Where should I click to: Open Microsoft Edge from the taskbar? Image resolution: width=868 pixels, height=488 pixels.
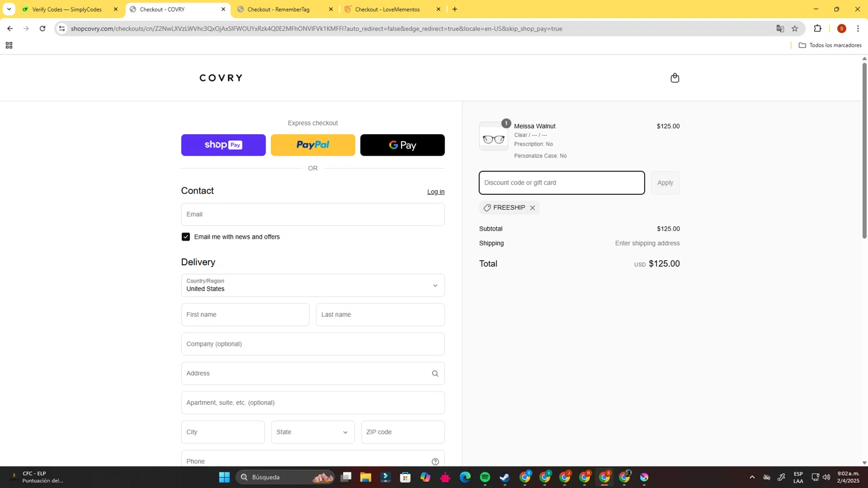(465, 477)
